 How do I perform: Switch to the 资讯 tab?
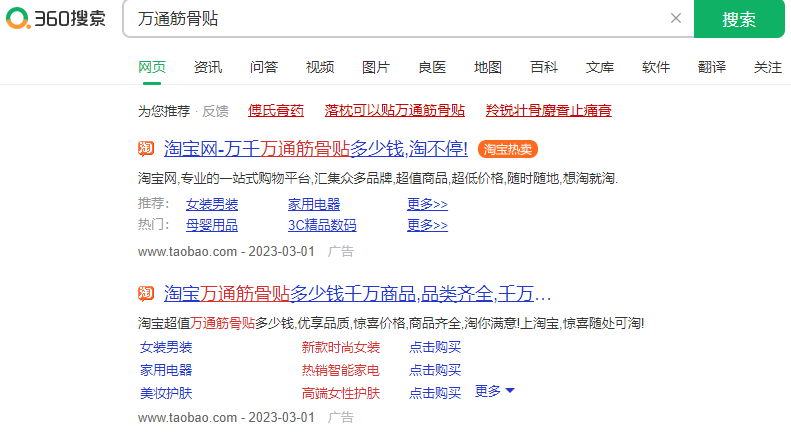(x=208, y=67)
